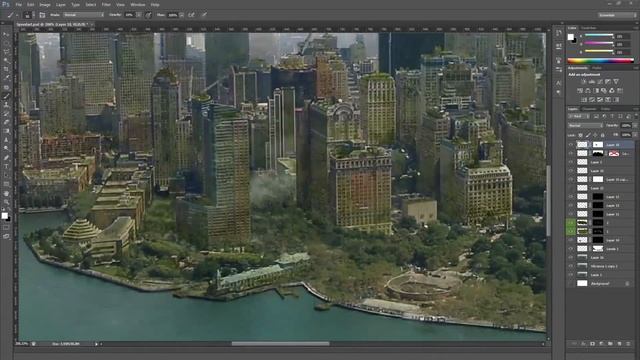Add a Vibrance adjustment
The height and width of the screenshot is (360, 640).
(x=616, y=81)
